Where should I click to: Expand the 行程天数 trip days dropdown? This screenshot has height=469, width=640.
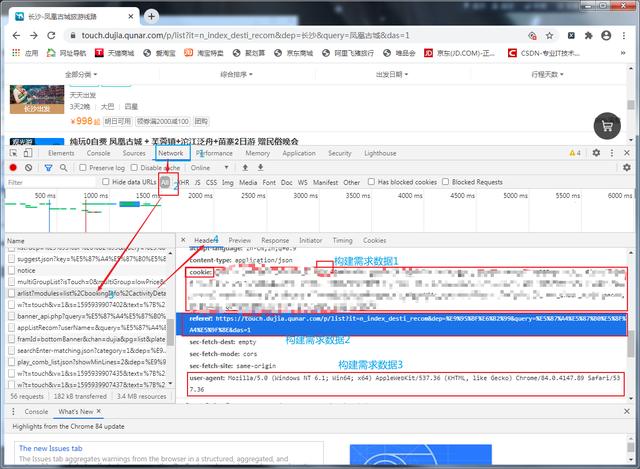547,74
